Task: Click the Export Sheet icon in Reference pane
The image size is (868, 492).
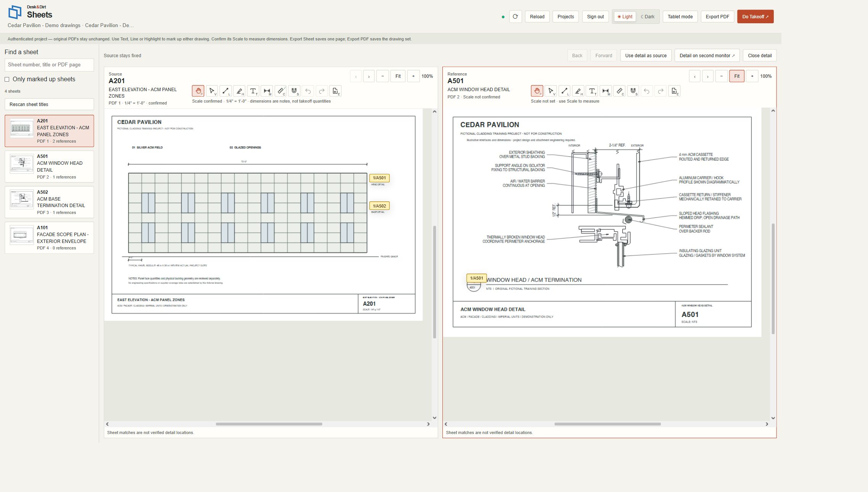Action: 674,91
